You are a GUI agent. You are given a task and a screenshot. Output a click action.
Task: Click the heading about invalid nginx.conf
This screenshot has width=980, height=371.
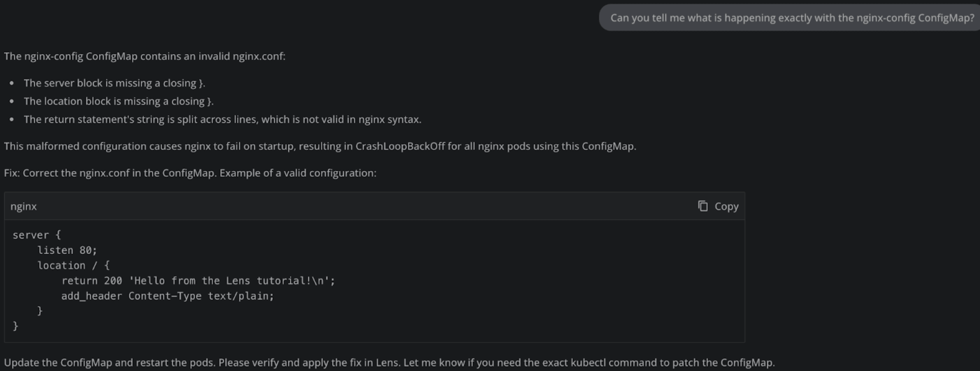144,56
